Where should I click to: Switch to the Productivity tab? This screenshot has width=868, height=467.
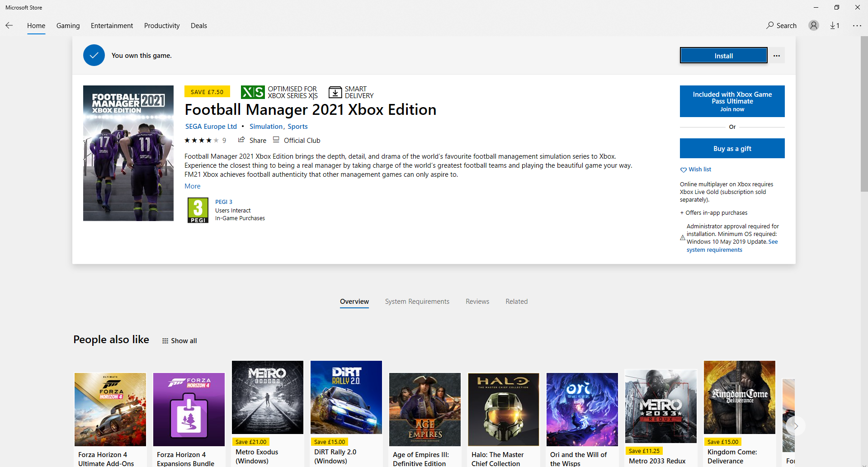(162, 26)
